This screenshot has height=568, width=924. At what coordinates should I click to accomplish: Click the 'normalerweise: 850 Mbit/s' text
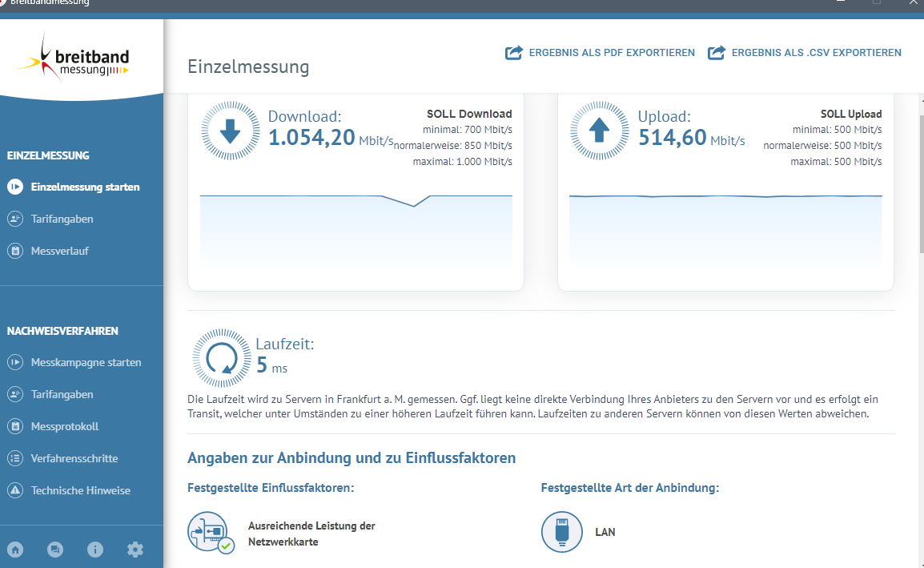pyautogui.click(x=452, y=146)
